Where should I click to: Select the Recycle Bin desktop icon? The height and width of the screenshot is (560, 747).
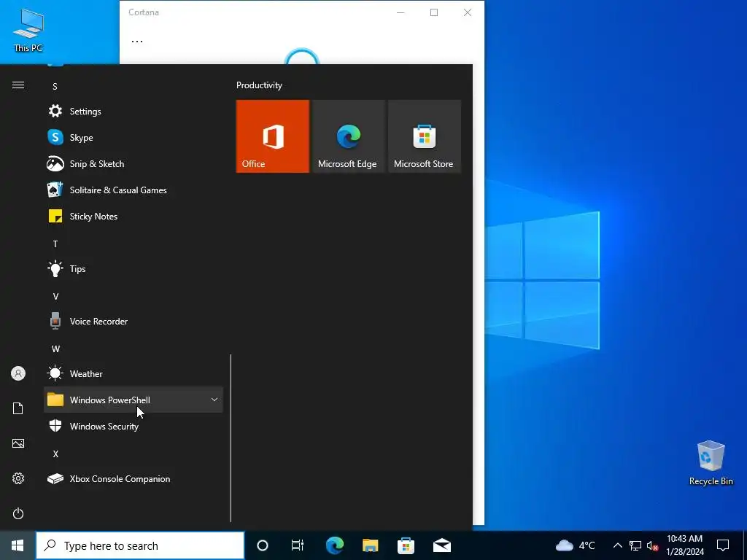click(711, 463)
